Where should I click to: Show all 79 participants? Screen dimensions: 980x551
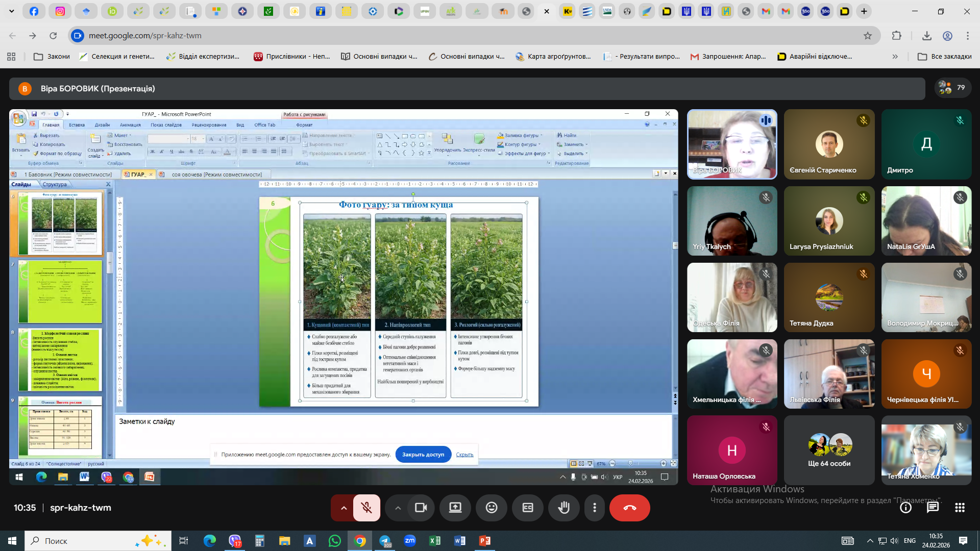(x=952, y=88)
